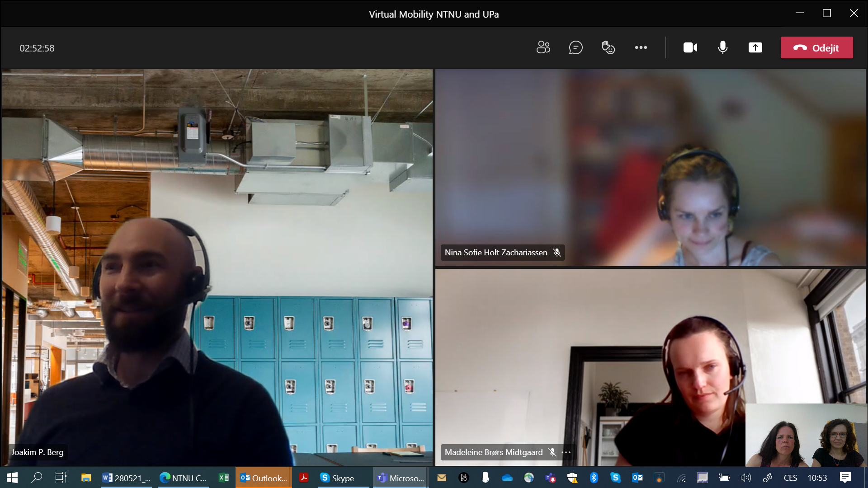This screenshot has width=868, height=488.
Task: Switch to the Outlook taskbar window
Action: tap(264, 478)
